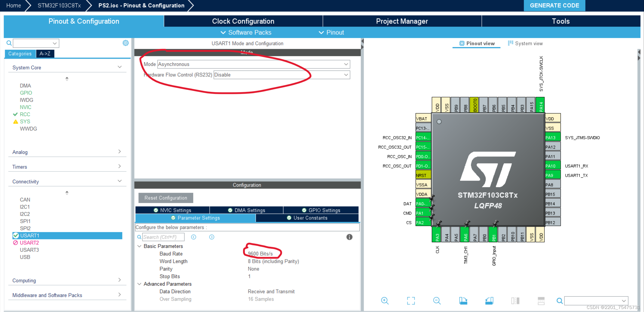Image resolution: width=644 pixels, height=312 pixels.
Task: Rotate chip clockwise using the rotate icon
Action: (463, 301)
